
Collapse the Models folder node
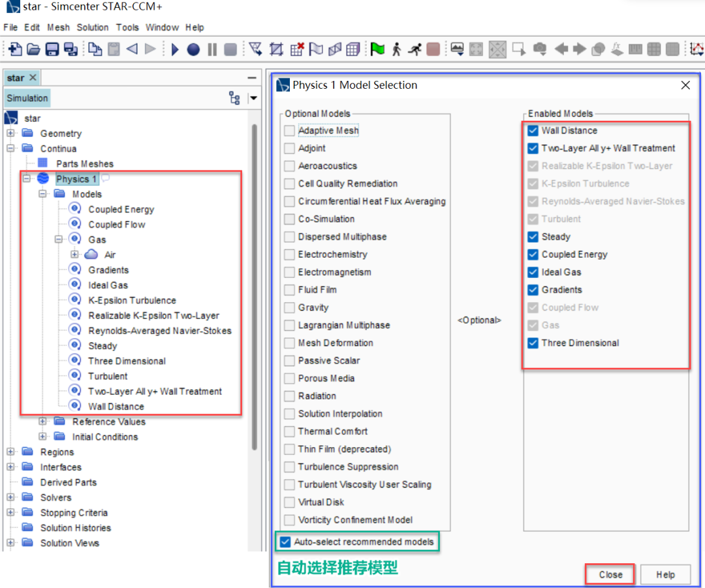coord(42,194)
